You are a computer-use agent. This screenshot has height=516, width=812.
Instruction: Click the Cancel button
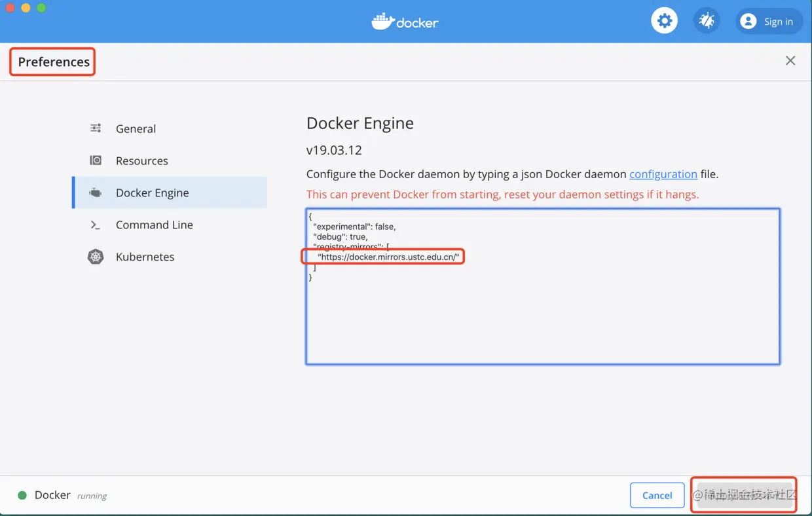[657, 496]
